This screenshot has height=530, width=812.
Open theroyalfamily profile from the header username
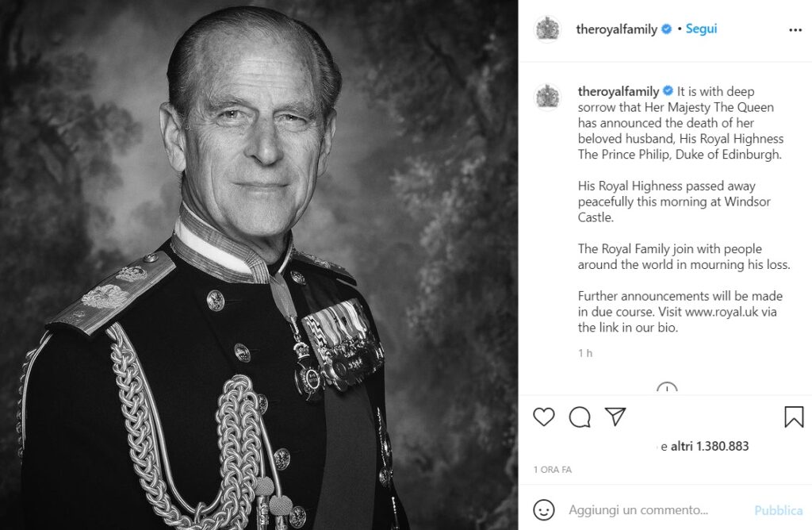[x=616, y=29]
